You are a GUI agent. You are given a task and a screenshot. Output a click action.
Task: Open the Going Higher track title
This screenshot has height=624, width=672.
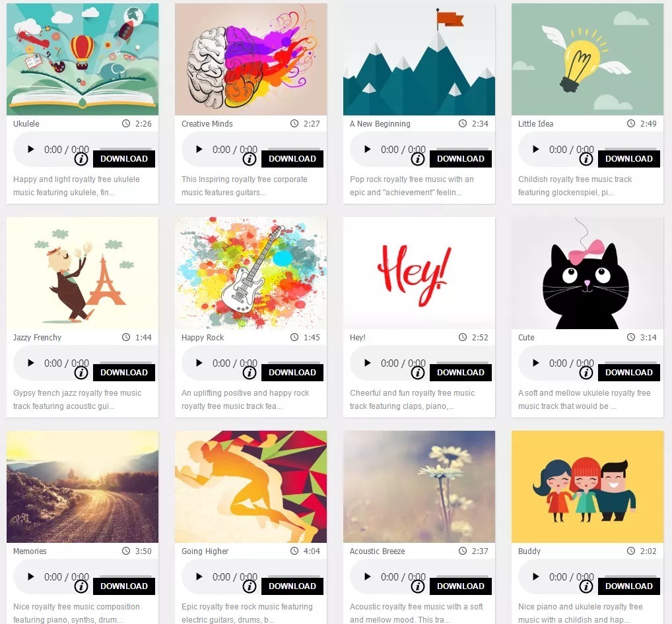(205, 551)
